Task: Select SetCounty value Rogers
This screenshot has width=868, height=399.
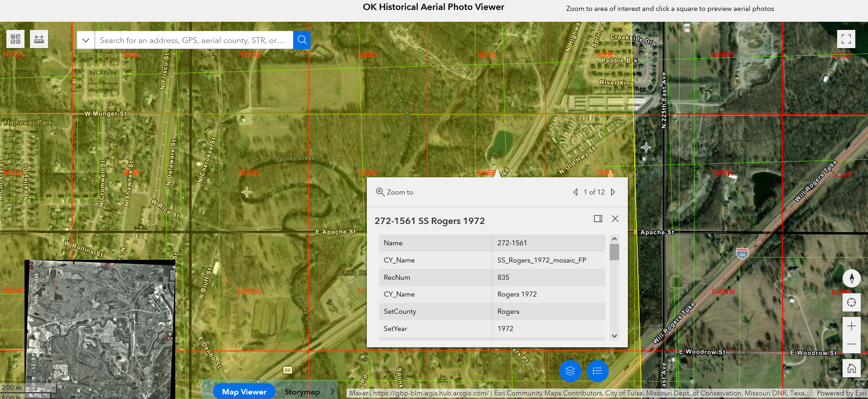Action: (x=508, y=311)
